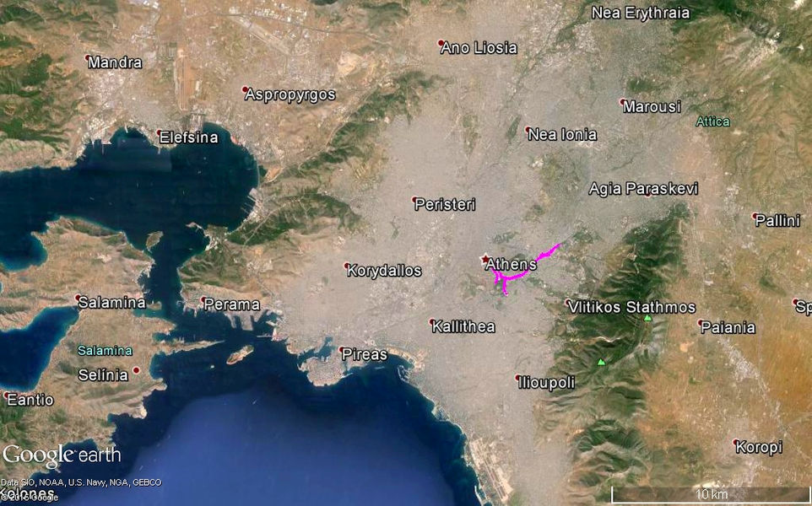The width and height of the screenshot is (812, 506).
Task: Click the Kallithea place marker
Action: [432, 321]
